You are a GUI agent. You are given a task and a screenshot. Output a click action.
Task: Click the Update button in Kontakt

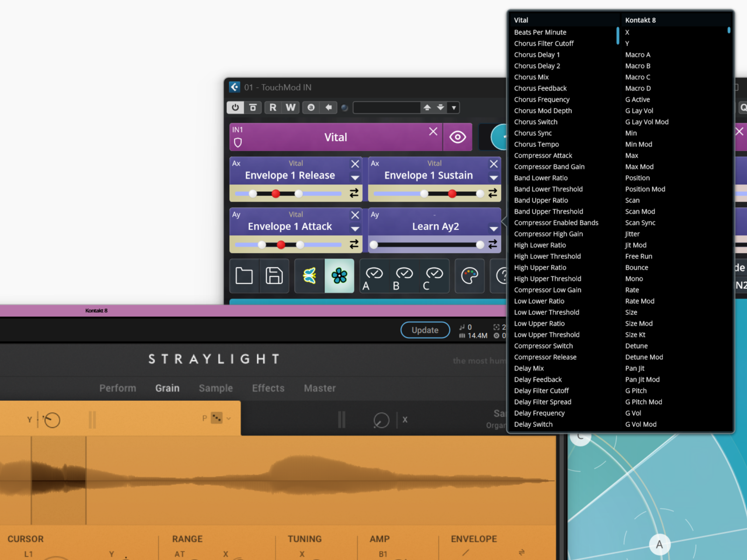(425, 330)
